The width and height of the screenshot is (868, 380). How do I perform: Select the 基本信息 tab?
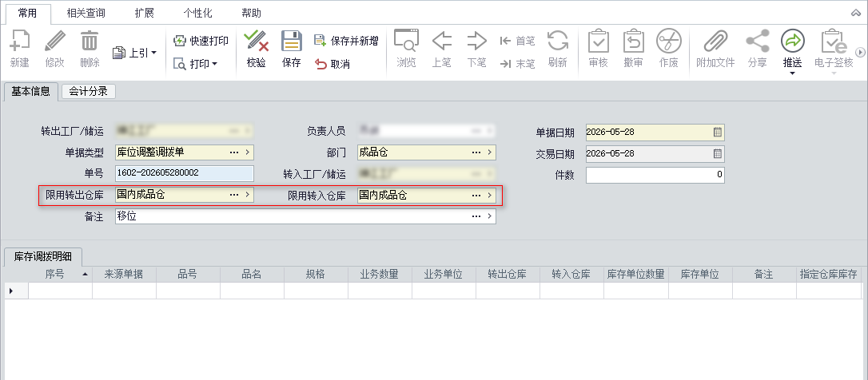click(31, 92)
